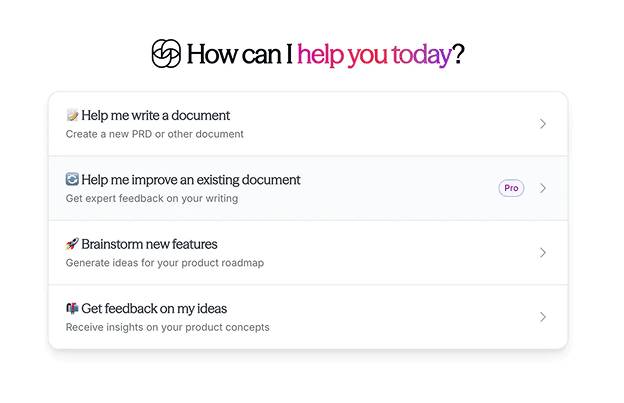Viewport: 624px width, 403px height.
Task: Choose "Help me improve an existing document"
Action: (191, 180)
